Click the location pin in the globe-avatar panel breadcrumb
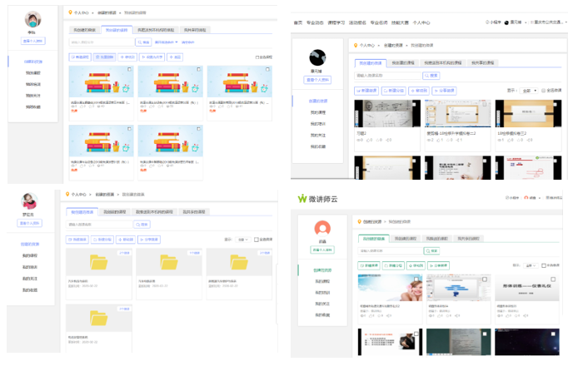This screenshot has height=386, width=588. point(356,45)
